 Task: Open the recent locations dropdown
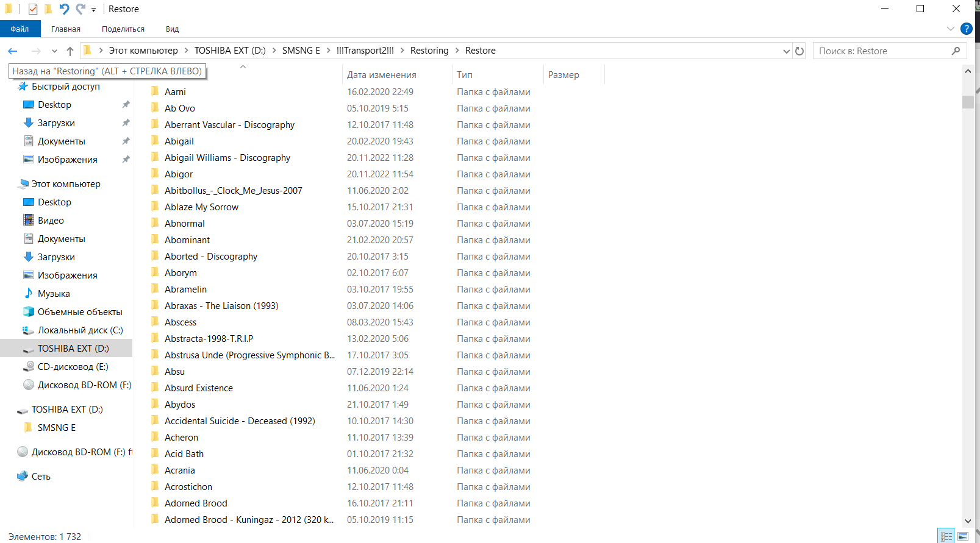tap(54, 51)
